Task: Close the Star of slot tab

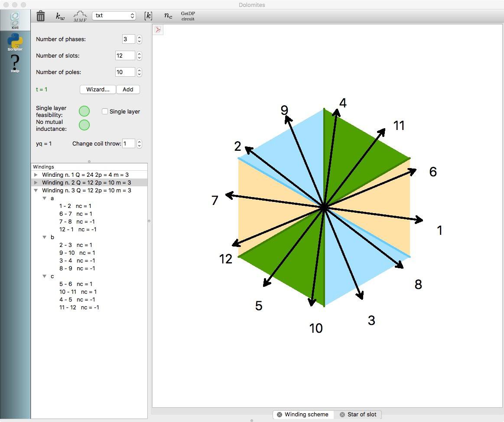Action: (x=342, y=415)
